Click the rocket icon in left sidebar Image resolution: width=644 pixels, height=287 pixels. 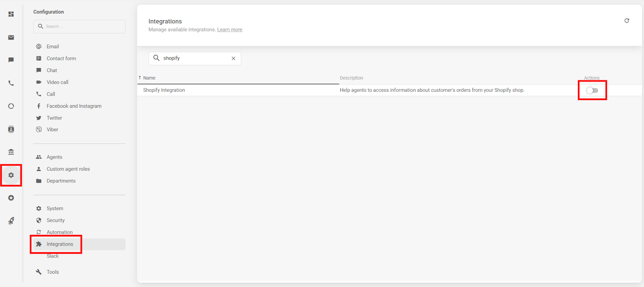click(x=11, y=221)
